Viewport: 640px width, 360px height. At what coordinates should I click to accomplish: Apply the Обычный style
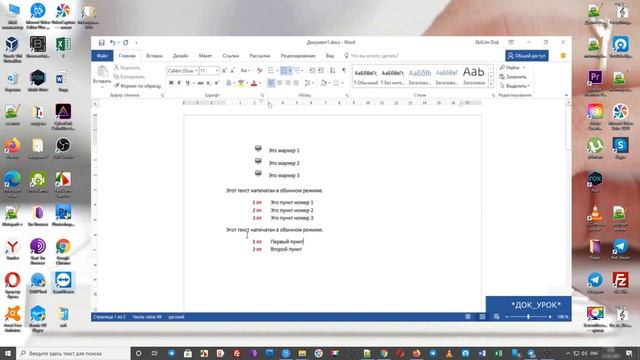click(x=366, y=77)
